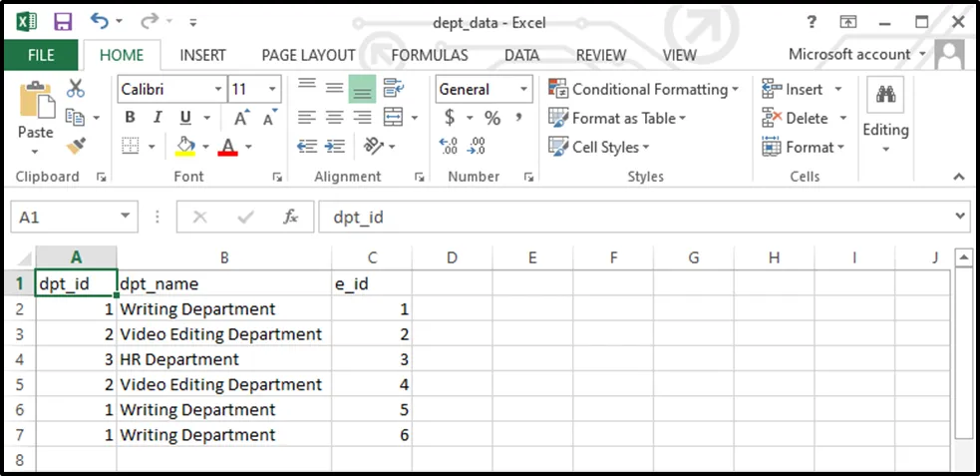
Task: Open the Name Box dropdown arrow
Action: coord(126,217)
